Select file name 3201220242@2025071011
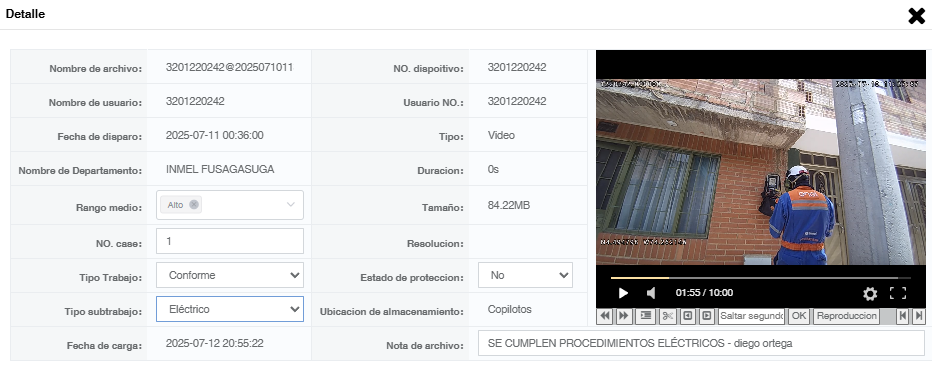932x367 pixels. coord(229,67)
